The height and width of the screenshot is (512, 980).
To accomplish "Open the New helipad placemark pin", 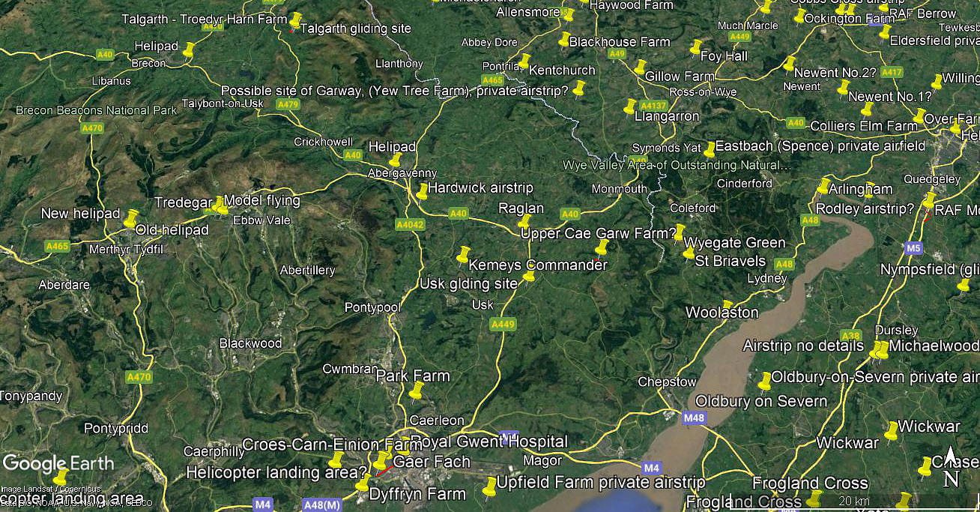I will [x=131, y=219].
